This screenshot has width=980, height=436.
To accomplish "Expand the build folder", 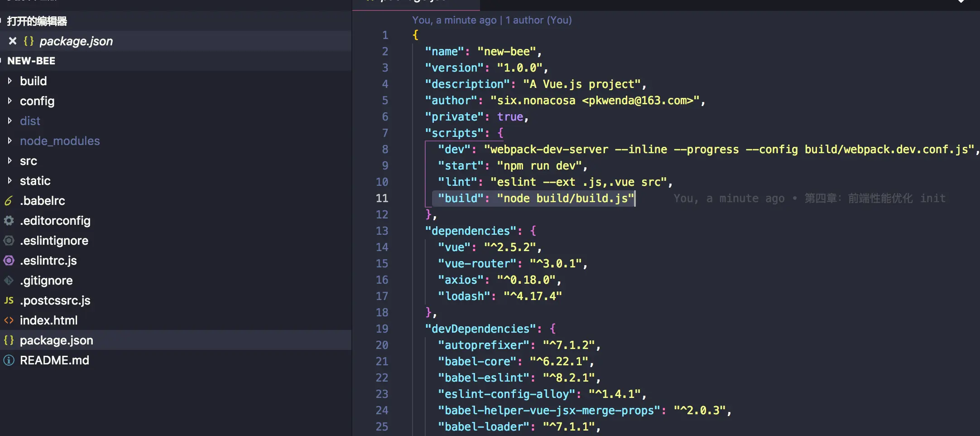I will click(10, 81).
